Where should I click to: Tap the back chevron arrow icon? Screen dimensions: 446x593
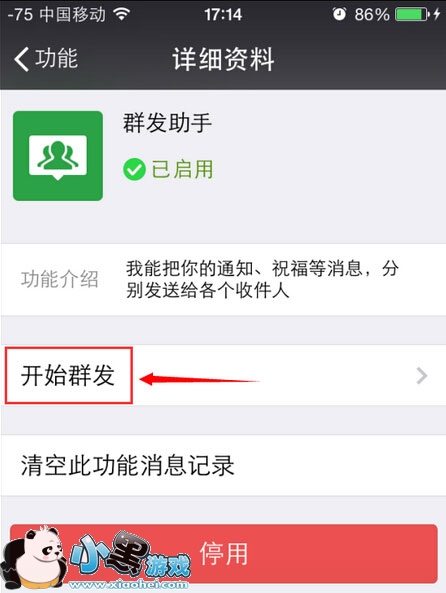[22, 59]
